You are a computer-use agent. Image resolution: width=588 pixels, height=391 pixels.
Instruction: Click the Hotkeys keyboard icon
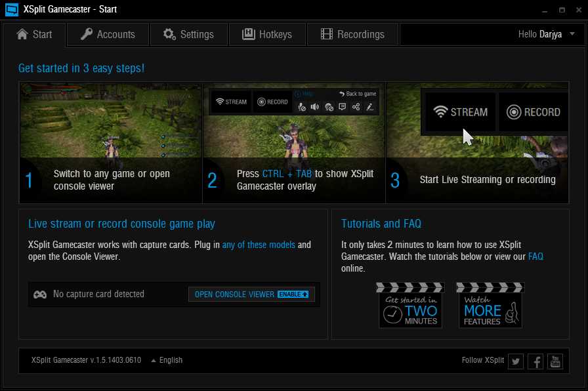tap(248, 34)
